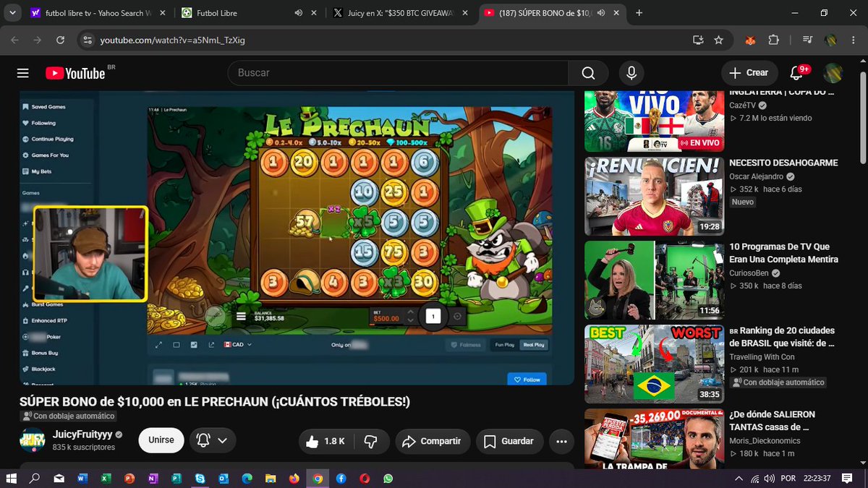868x488 pixels.
Task: Open the YouTube guide hamburger menu
Action: tap(23, 73)
